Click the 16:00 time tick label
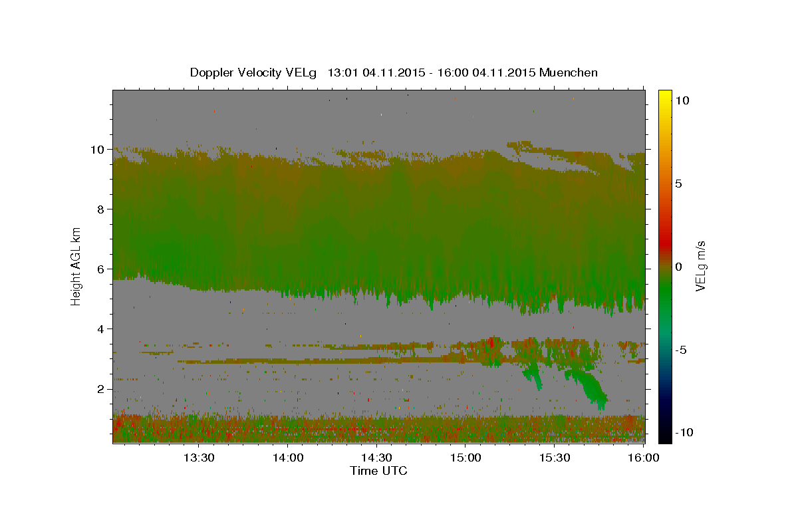The image size is (798, 532). click(644, 458)
